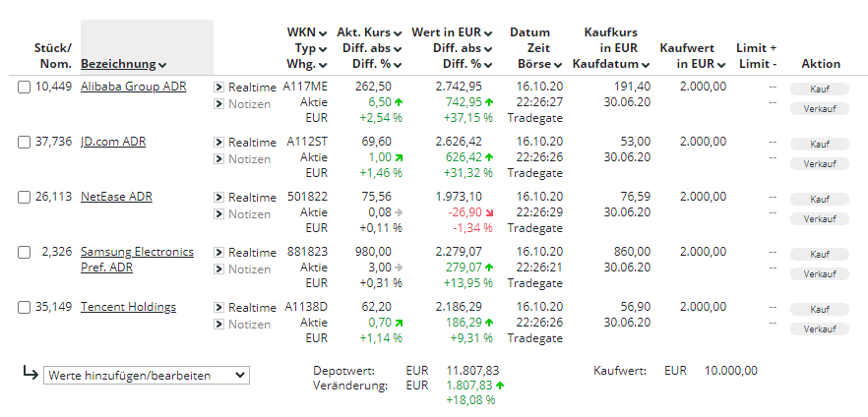868x417 pixels.
Task: Open Realtime arrow icon for Tencent Holdings
Action: point(218,307)
